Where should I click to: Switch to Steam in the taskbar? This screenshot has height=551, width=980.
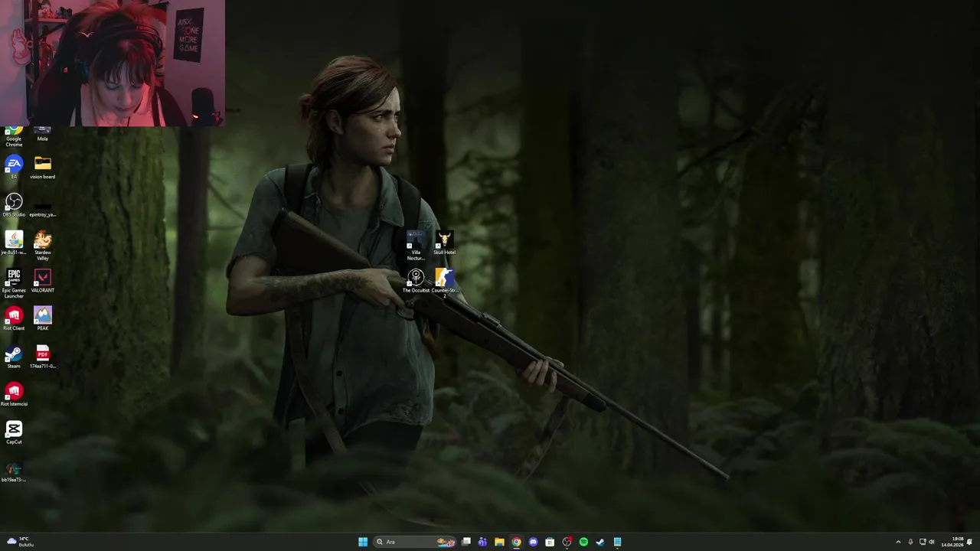tap(600, 542)
